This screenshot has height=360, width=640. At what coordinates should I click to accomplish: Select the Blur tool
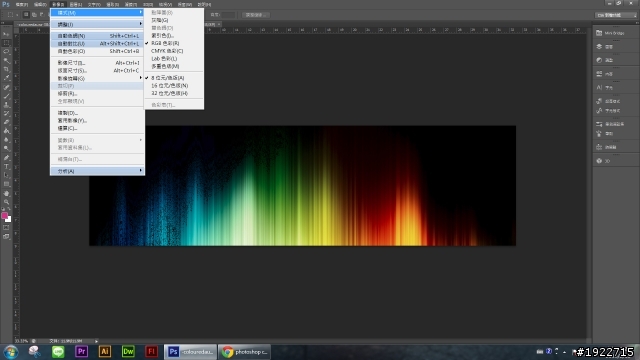pos(7,140)
